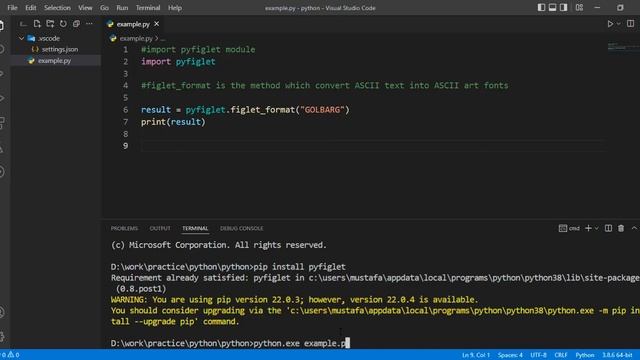Click '#import pyfiglet module' comment line
The image size is (640, 360).
click(x=198, y=49)
